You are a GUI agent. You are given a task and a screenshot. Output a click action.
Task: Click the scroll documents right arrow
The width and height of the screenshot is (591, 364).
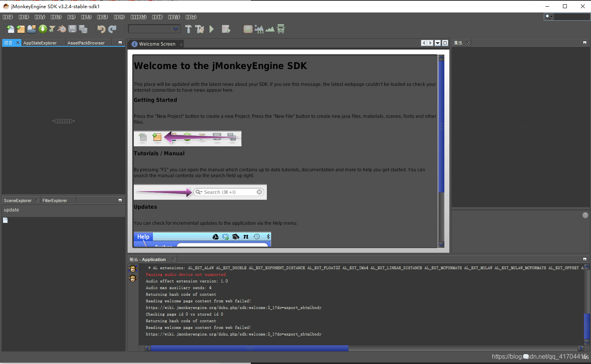click(430, 43)
